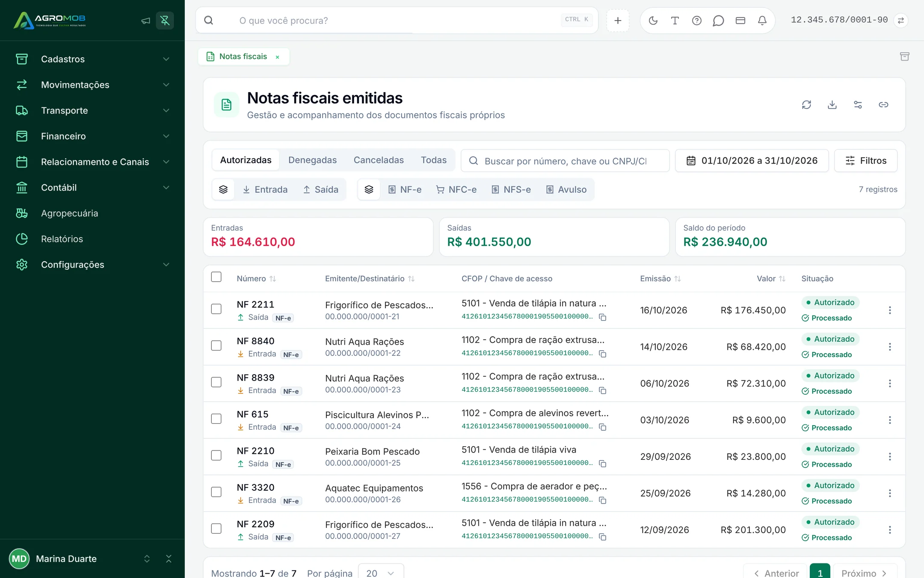Screen dimensions: 924x578
Task: Refresh the notas fiscais list
Action: 806,105
